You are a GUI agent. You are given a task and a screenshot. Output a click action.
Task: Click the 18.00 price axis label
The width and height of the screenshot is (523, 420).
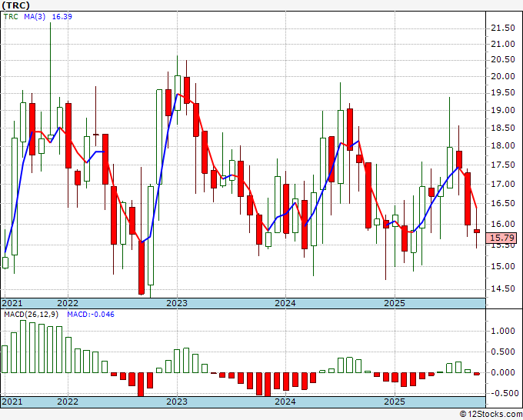tap(503, 146)
